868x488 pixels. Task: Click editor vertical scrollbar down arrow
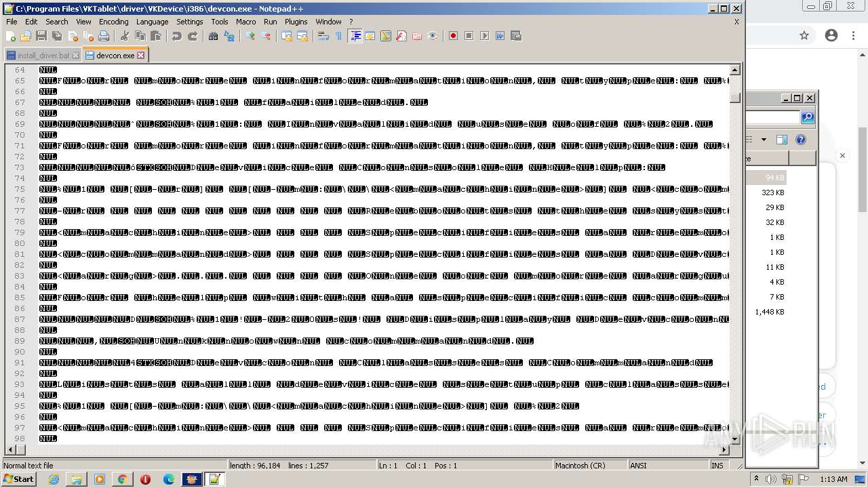(735, 439)
